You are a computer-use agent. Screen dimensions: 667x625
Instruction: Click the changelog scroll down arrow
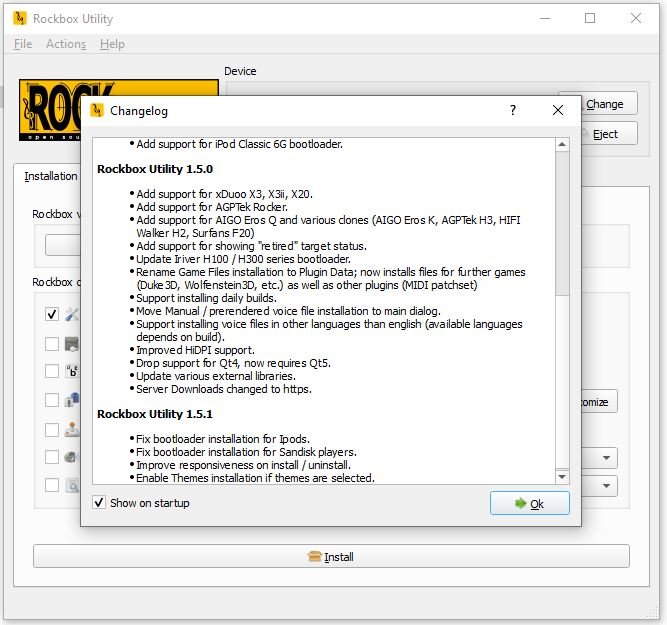[562, 476]
